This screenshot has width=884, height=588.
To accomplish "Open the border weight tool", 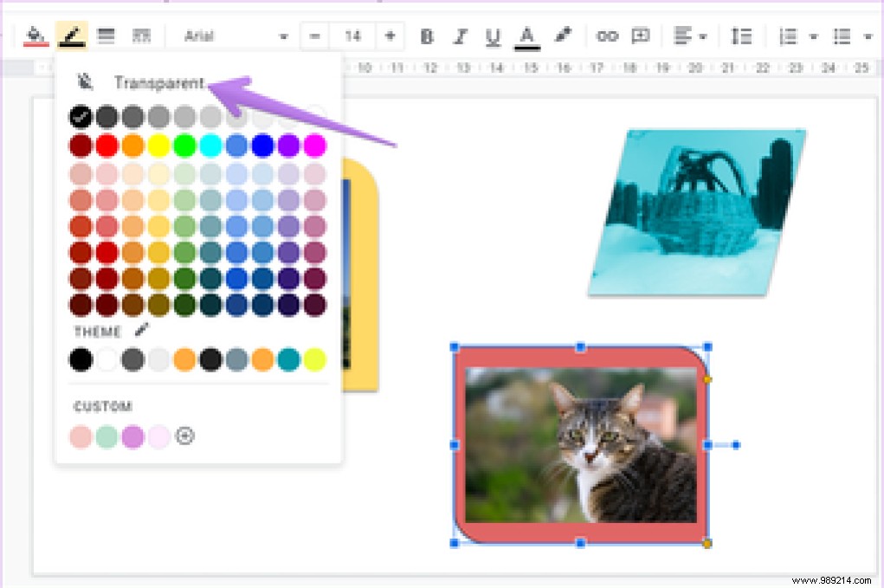I will coord(106,36).
